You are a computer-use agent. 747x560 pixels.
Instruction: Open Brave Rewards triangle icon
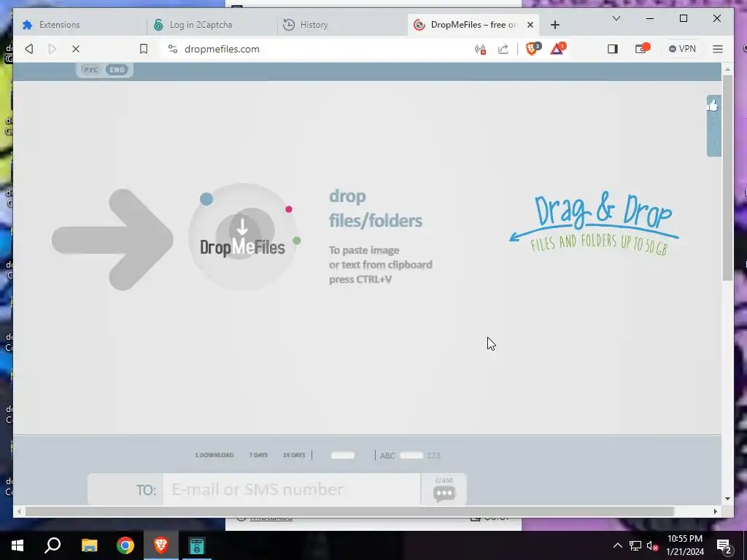[x=557, y=49]
